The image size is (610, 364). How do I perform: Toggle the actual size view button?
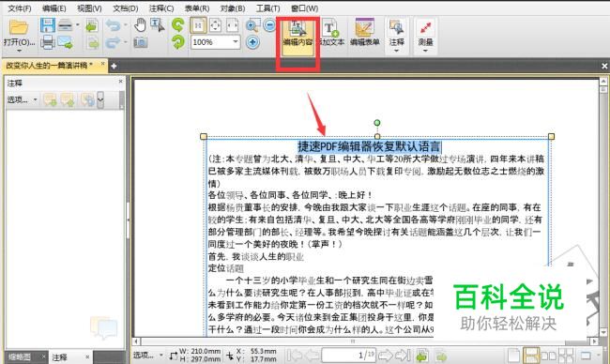click(198, 25)
